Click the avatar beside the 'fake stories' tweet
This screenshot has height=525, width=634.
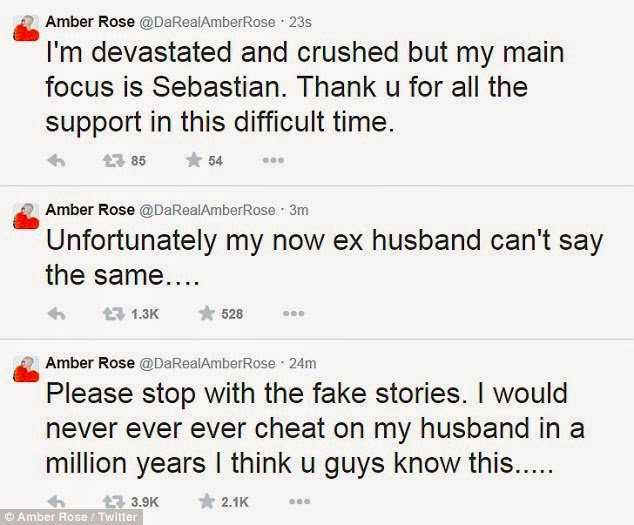coord(23,366)
